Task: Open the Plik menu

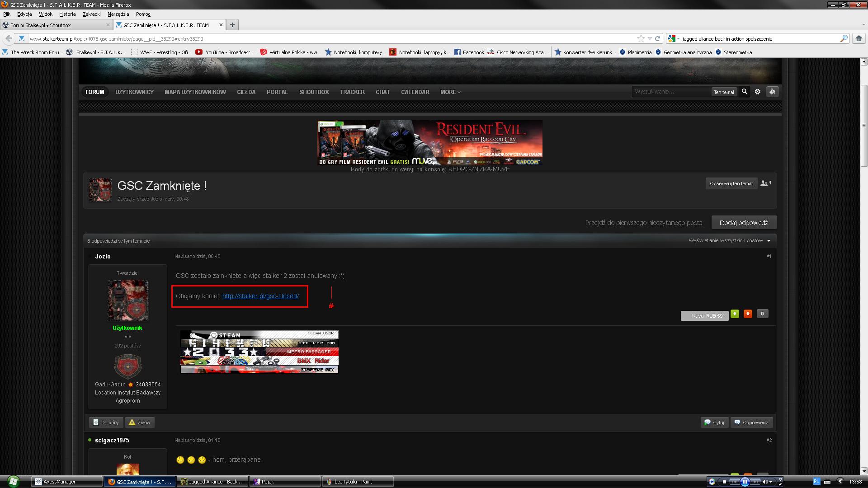Action: click(x=7, y=14)
